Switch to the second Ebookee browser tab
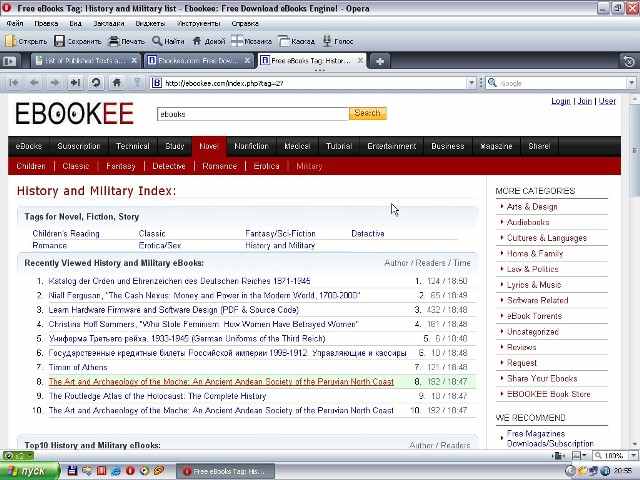 [x=198, y=61]
